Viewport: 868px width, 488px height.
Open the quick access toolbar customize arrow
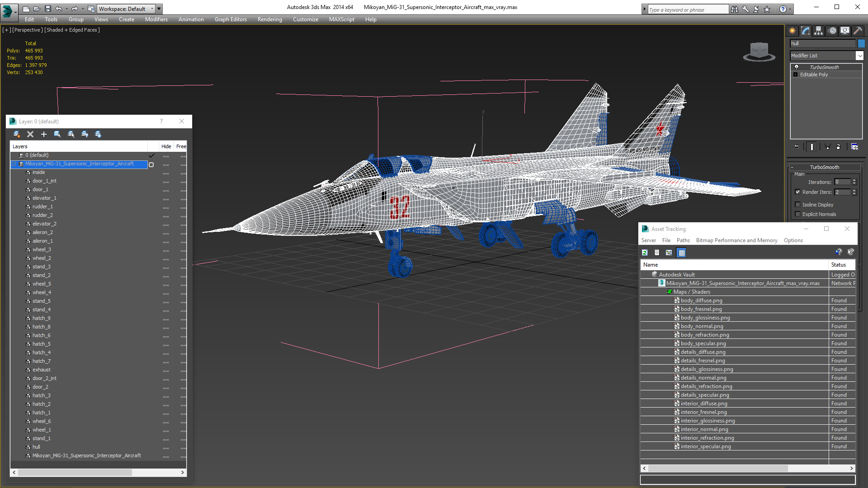159,9
